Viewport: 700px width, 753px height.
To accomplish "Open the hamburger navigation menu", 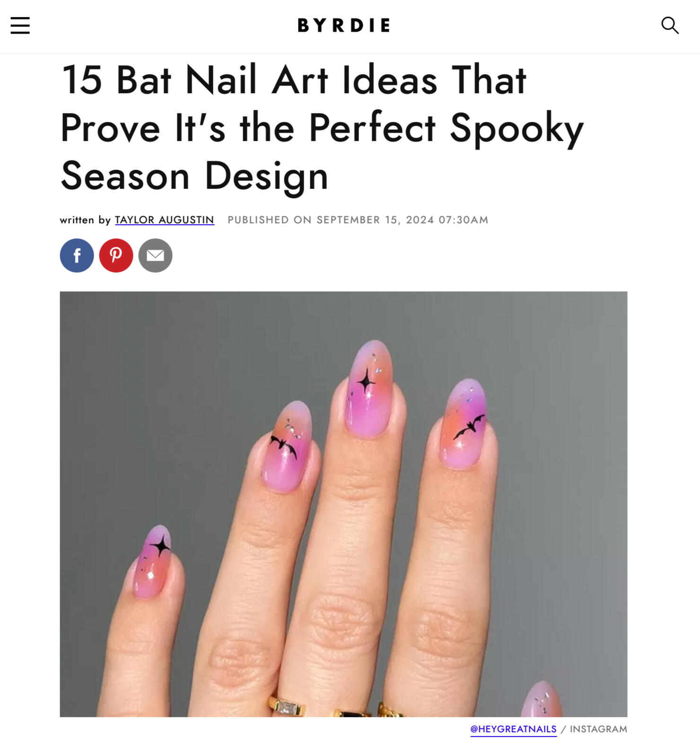I will click(x=20, y=26).
